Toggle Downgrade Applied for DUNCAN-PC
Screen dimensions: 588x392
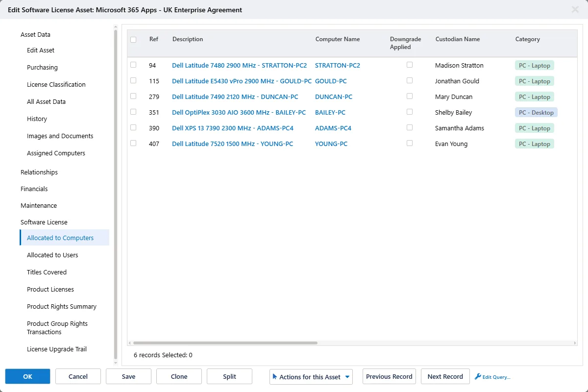[x=410, y=96]
